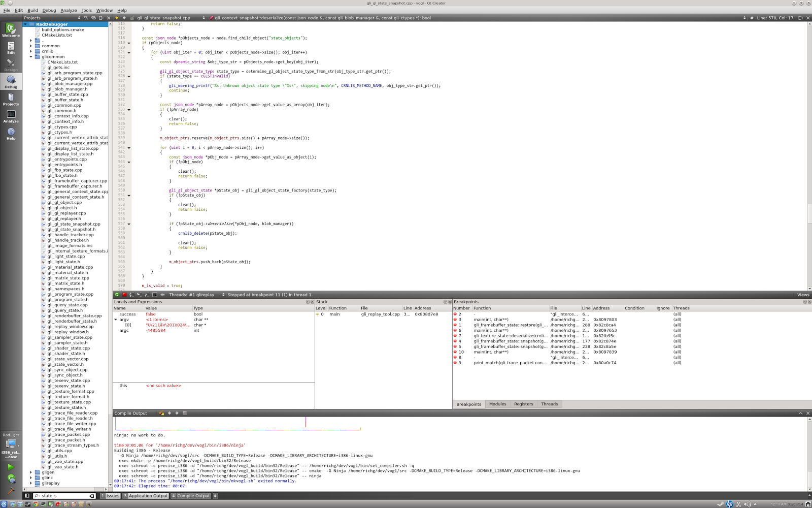Toggle the sidebar visibility button

click(x=27, y=496)
